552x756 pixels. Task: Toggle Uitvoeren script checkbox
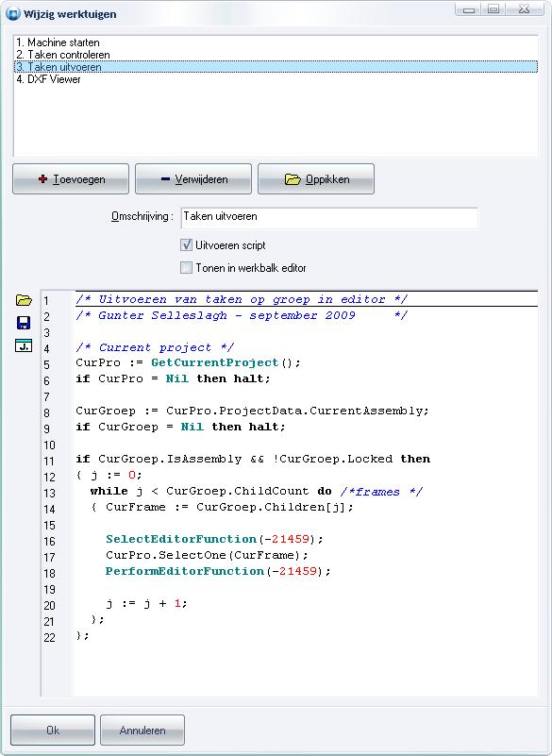186,245
